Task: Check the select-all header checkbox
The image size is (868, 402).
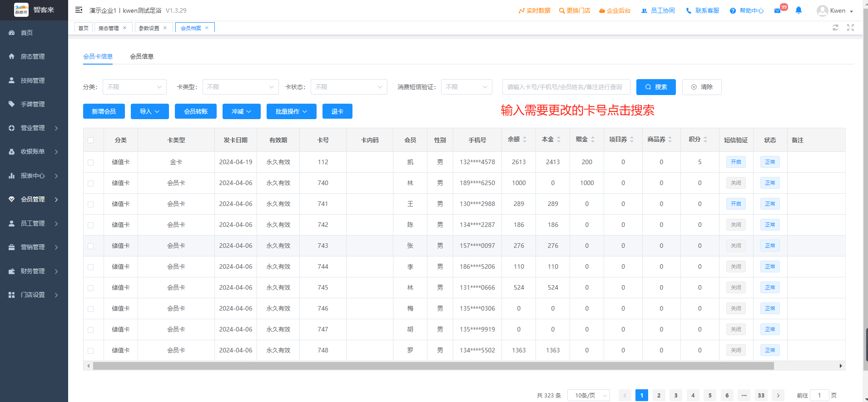Action: click(91, 140)
